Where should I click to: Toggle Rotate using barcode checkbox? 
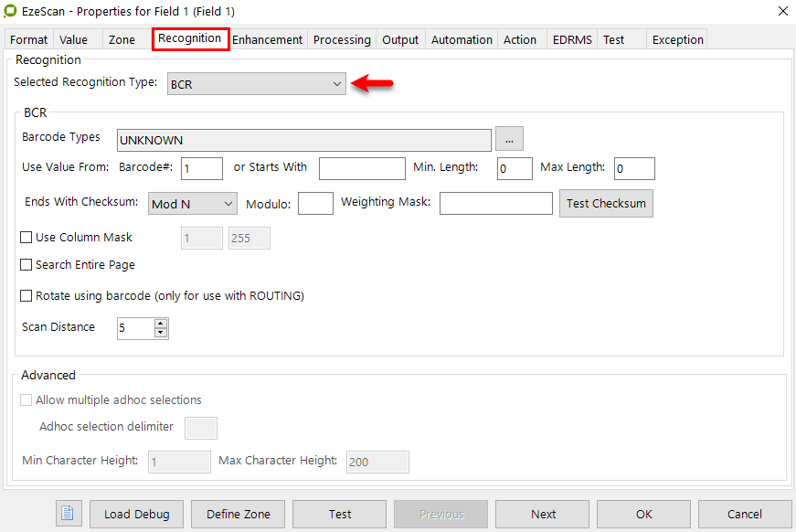pos(27,296)
